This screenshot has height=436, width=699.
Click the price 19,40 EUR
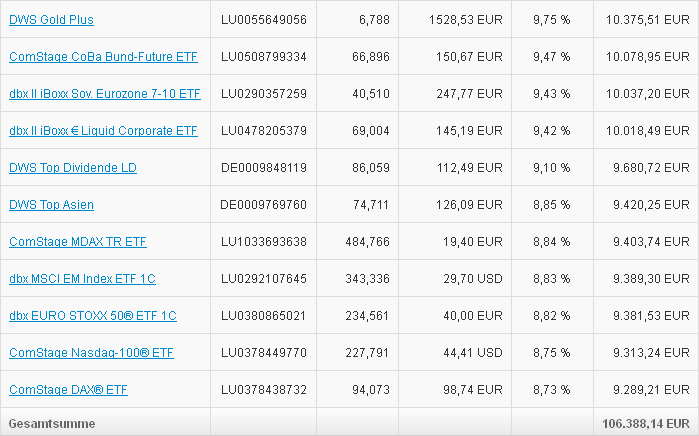point(473,242)
